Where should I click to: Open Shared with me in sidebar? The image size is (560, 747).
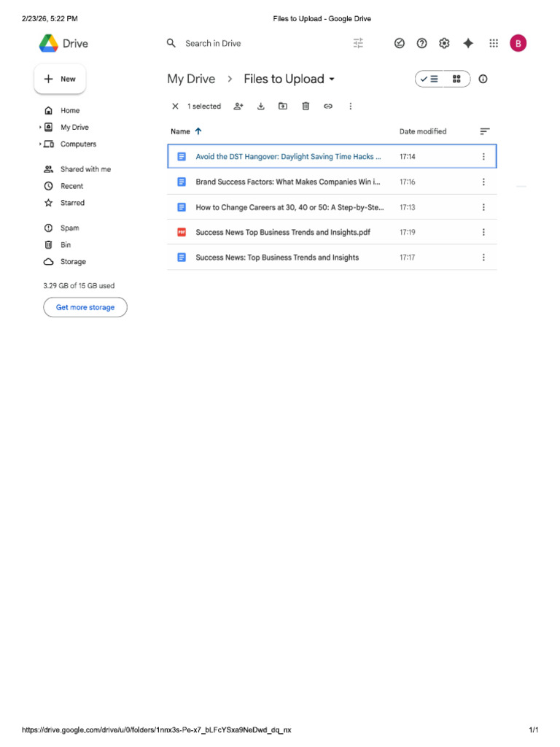[85, 169]
